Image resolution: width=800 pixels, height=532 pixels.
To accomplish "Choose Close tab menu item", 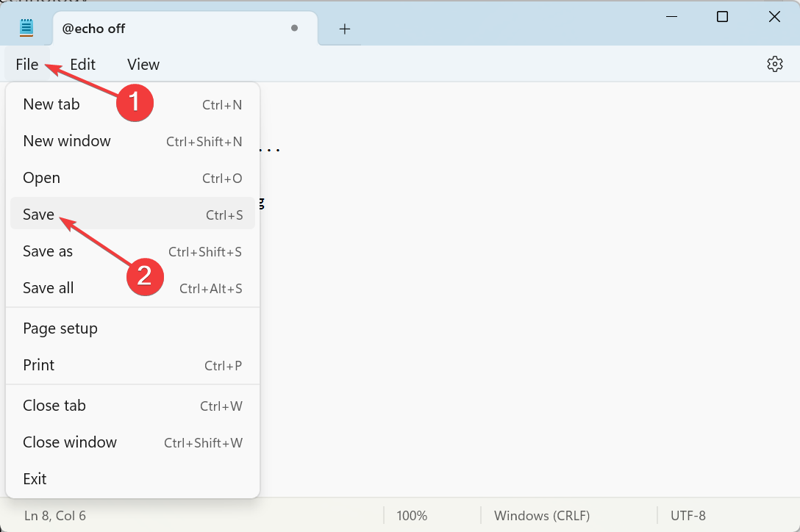I will 54,406.
